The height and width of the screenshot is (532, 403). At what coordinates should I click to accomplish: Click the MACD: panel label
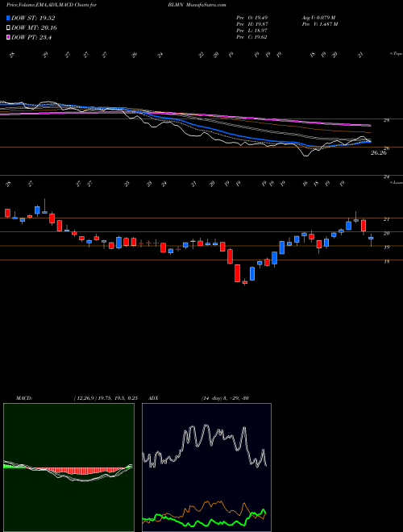tap(23, 398)
